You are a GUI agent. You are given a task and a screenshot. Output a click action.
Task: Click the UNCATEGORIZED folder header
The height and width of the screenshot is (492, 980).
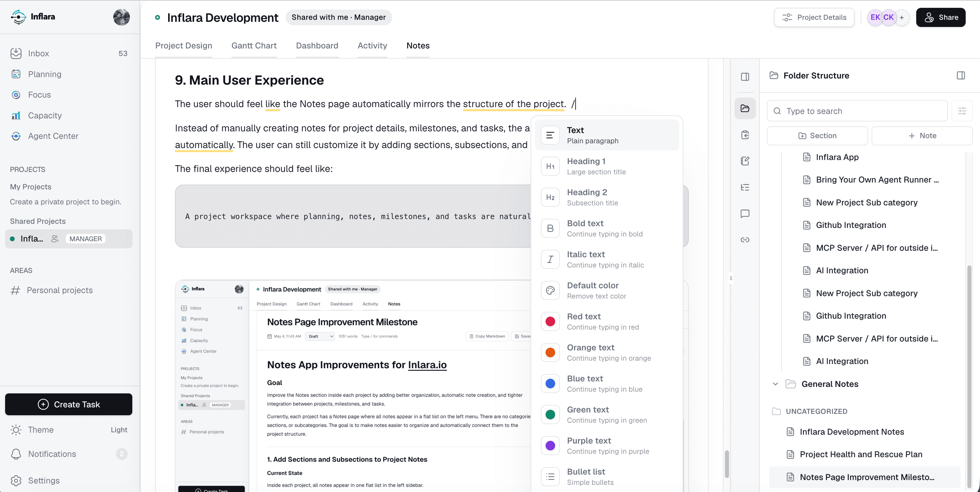pyautogui.click(x=810, y=411)
